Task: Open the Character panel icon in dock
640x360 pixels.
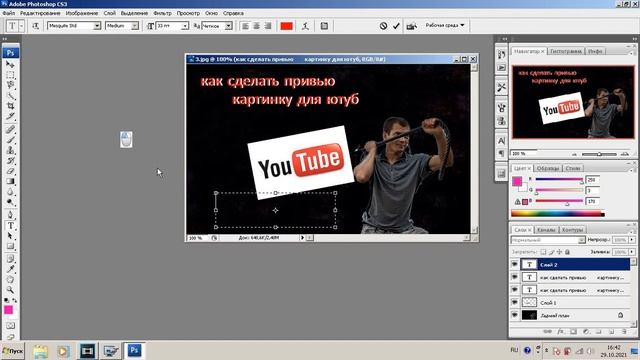Action: click(x=502, y=140)
